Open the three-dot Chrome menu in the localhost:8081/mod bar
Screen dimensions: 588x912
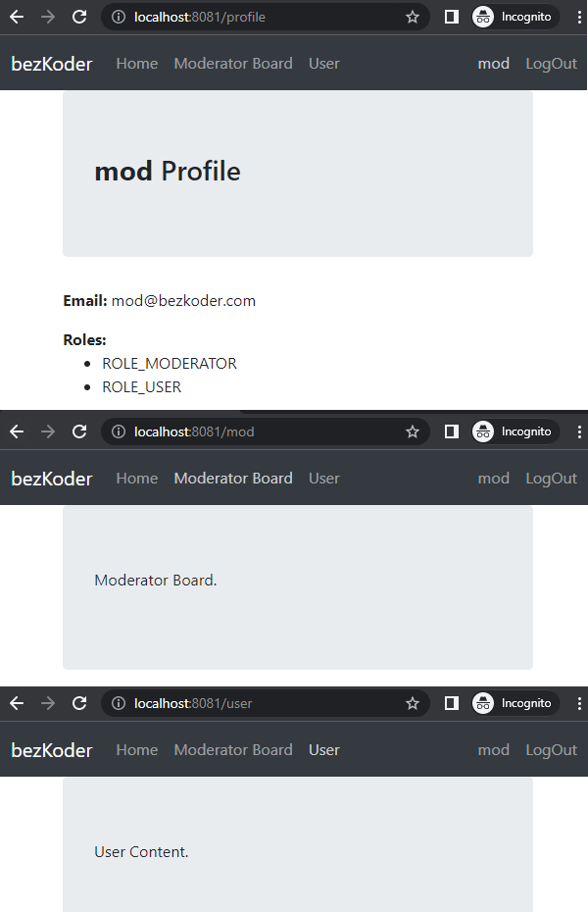pyautogui.click(x=579, y=431)
